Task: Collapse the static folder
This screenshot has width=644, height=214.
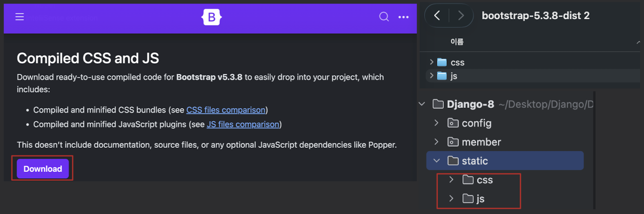Action: (436, 161)
